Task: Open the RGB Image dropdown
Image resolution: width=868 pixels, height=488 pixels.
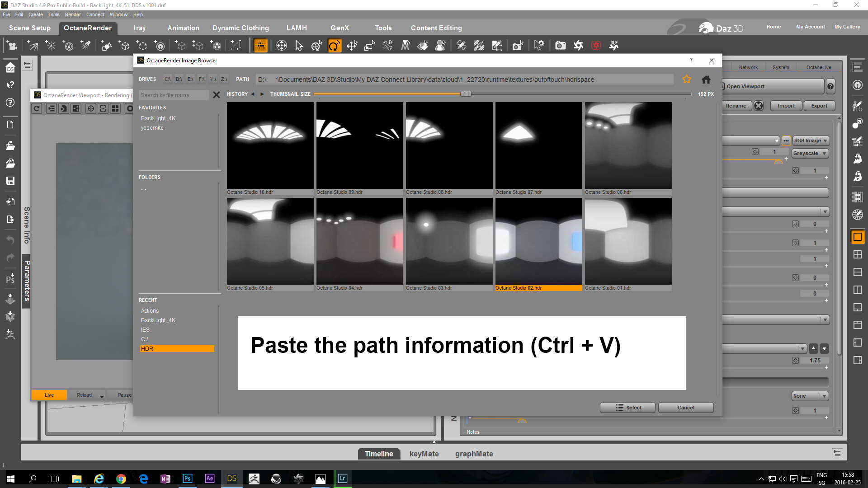Action: coord(811,141)
